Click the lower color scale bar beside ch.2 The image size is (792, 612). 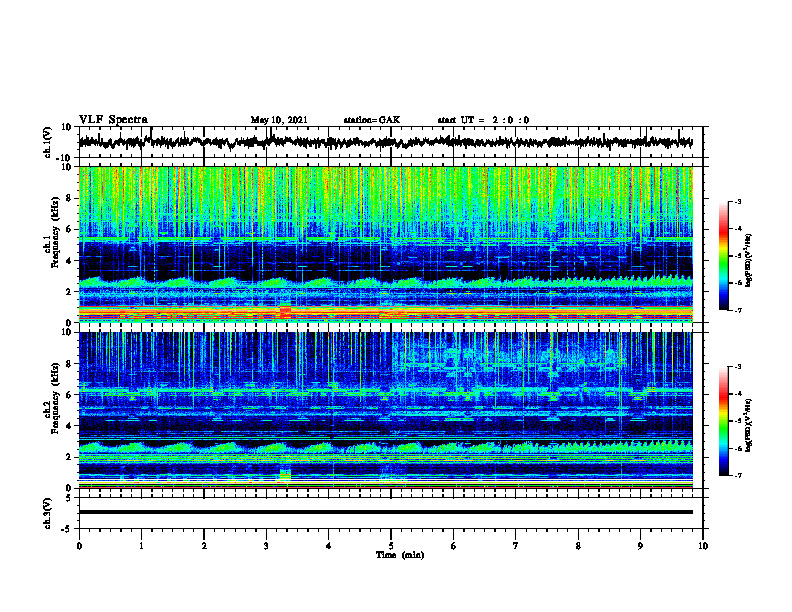tap(724, 421)
